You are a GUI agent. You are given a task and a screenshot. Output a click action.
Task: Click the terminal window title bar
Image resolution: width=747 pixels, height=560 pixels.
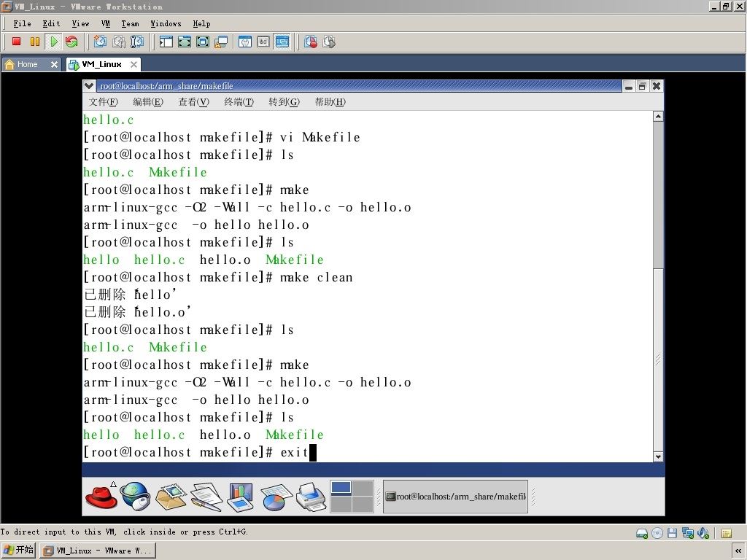tap(359, 86)
